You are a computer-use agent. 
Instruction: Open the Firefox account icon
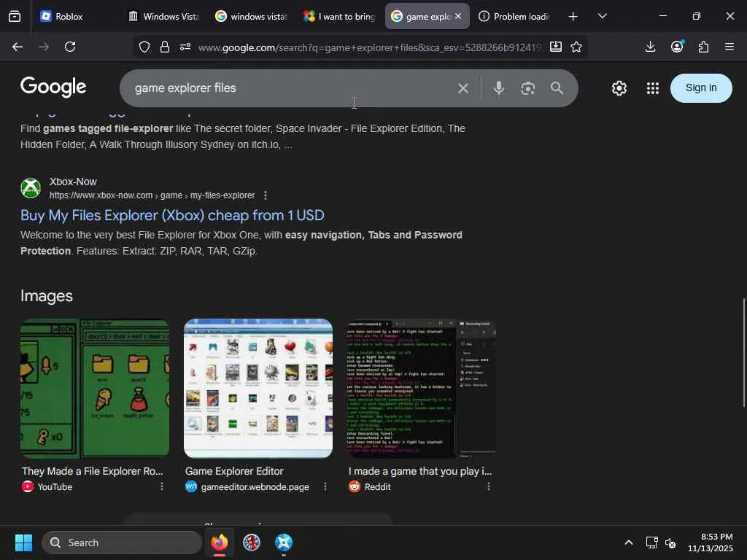click(x=677, y=46)
